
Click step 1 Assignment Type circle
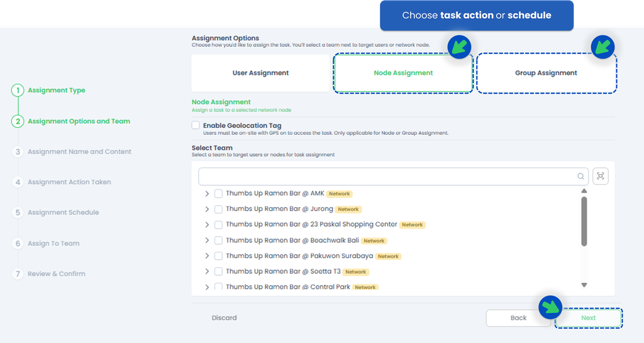click(18, 91)
